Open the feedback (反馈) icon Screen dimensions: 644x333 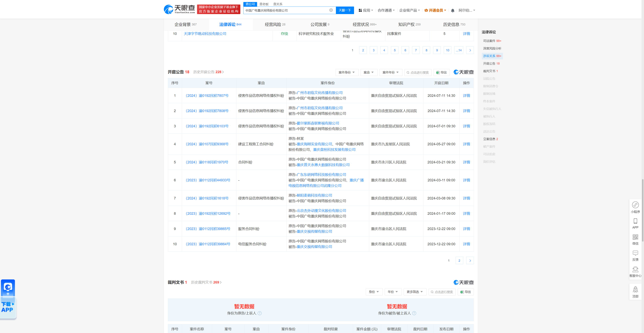tap(635, 256)
